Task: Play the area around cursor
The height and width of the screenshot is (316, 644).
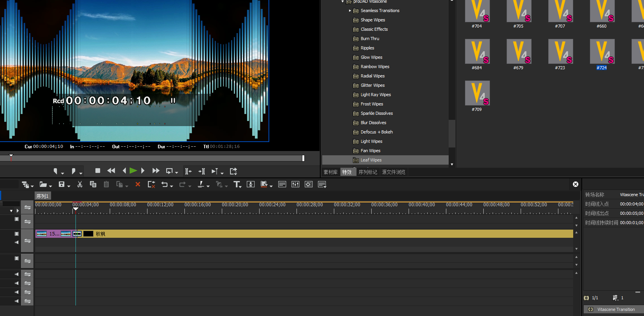Action: (x=214, y=171)
